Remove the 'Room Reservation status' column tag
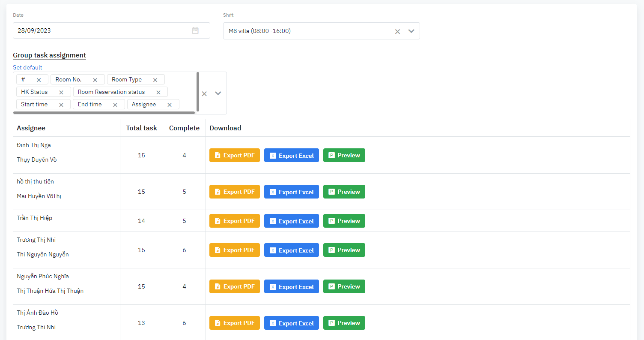644x340 pixels. pos(158,92)
